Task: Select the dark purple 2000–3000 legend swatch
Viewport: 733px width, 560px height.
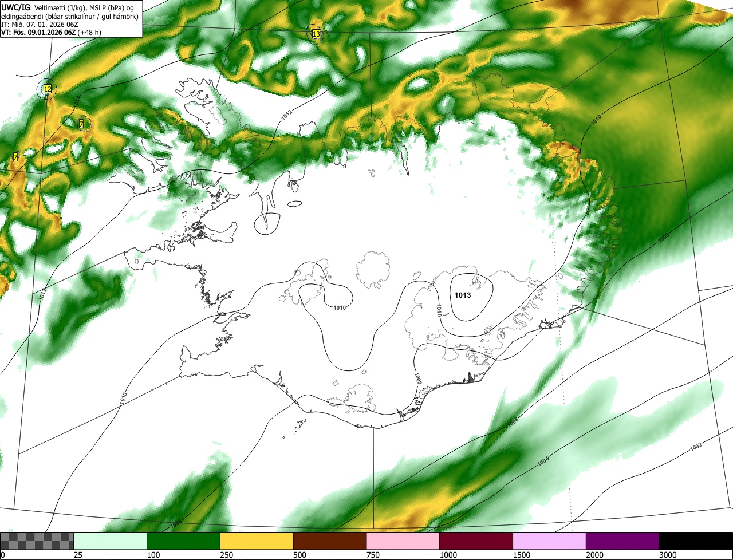Action: pyautogui.click(x=622, y=541)
